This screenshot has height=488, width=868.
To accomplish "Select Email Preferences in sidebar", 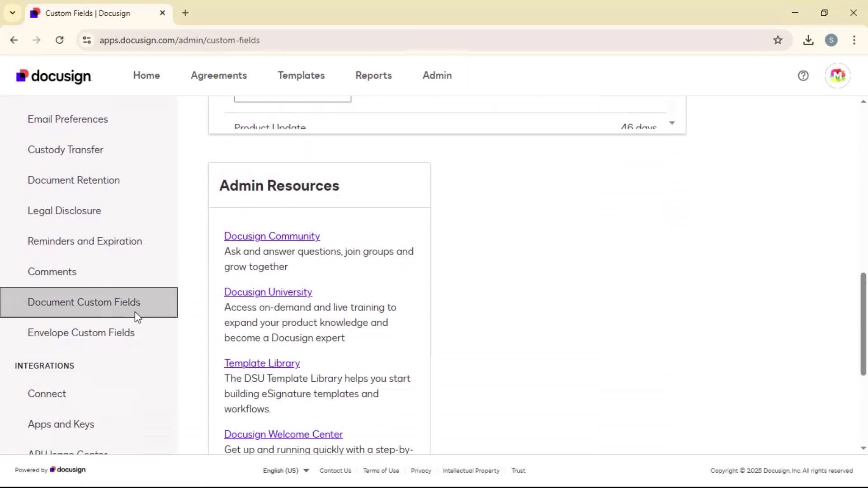I will (89, 119).
